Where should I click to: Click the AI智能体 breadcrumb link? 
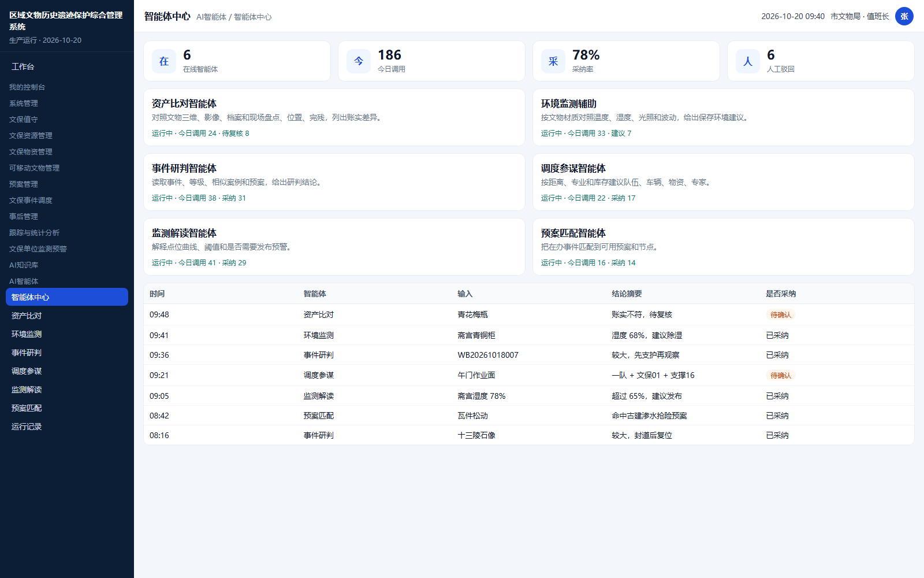[x=211, y=17]
